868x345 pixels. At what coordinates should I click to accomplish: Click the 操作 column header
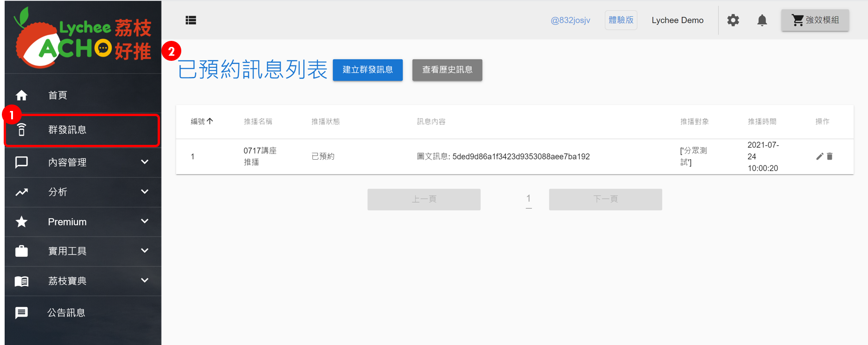[823, 121]
